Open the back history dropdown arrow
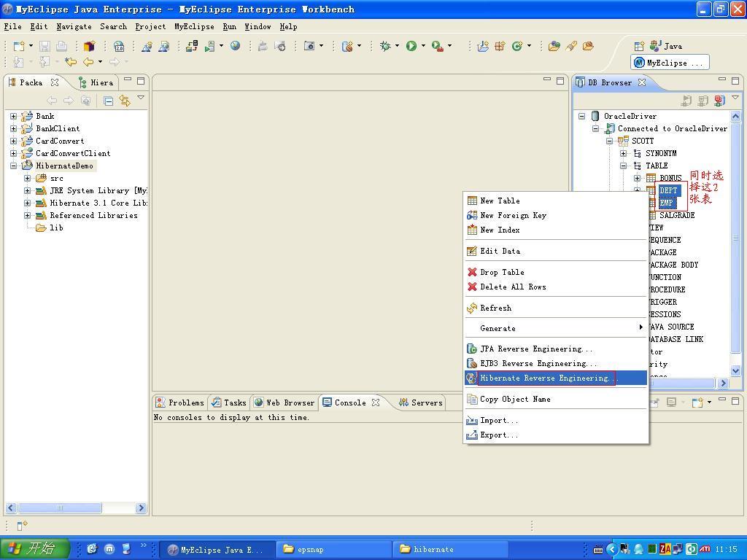Image resolution: width=747 pixels, height=560 pixels. coord(100,61)
